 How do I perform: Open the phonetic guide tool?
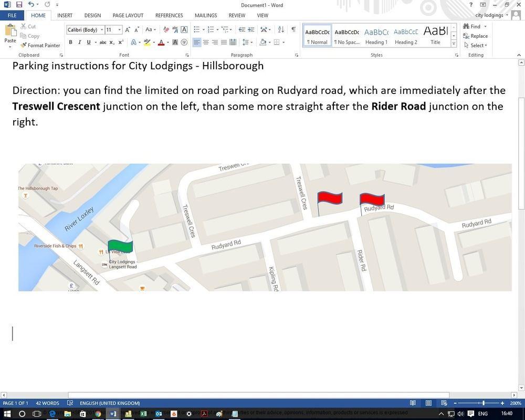coord(175,30)
